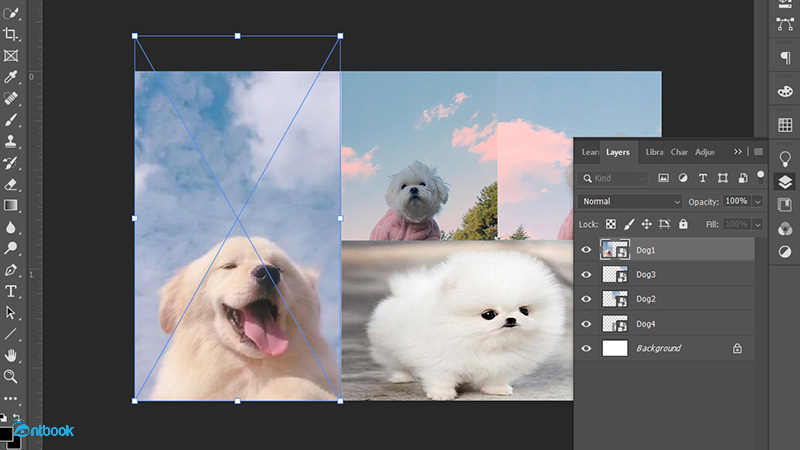Screen dimensions: 800x450
Task: Select the Horizontal Type tool
Action: [x=10, y=291]
